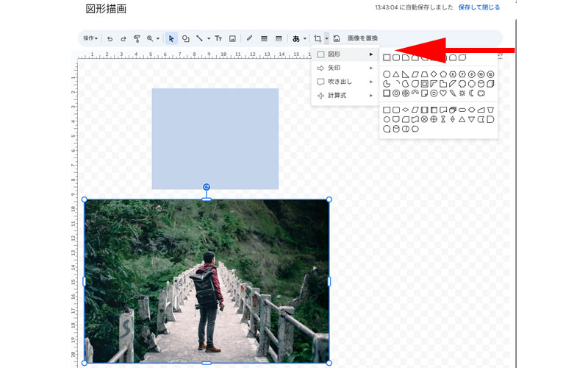Choose the crescent moon shape
Image resolution: width=588 pixels, height=368 pixels.
[x=471, y=93]
